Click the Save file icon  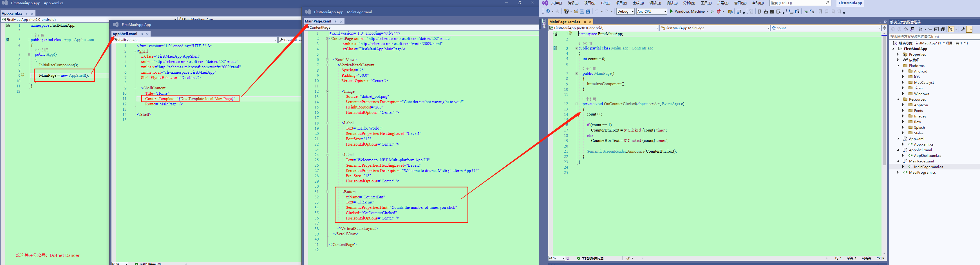pos(582,12)
